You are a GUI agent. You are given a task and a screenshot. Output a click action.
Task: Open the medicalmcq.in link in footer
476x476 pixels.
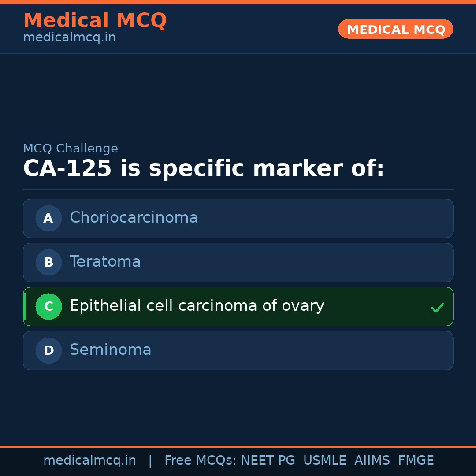click(89, 461)
